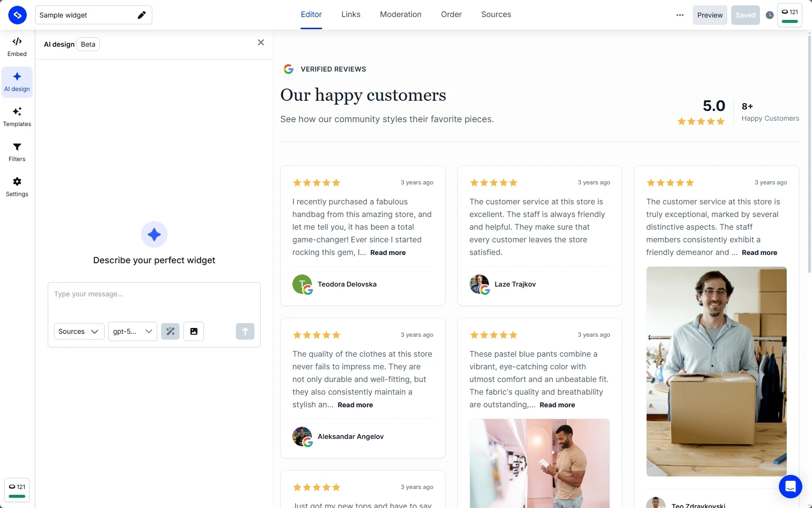The image size is (812, 508).
Task: Click the blue app logo icon
Action: (x=18, y=15)
